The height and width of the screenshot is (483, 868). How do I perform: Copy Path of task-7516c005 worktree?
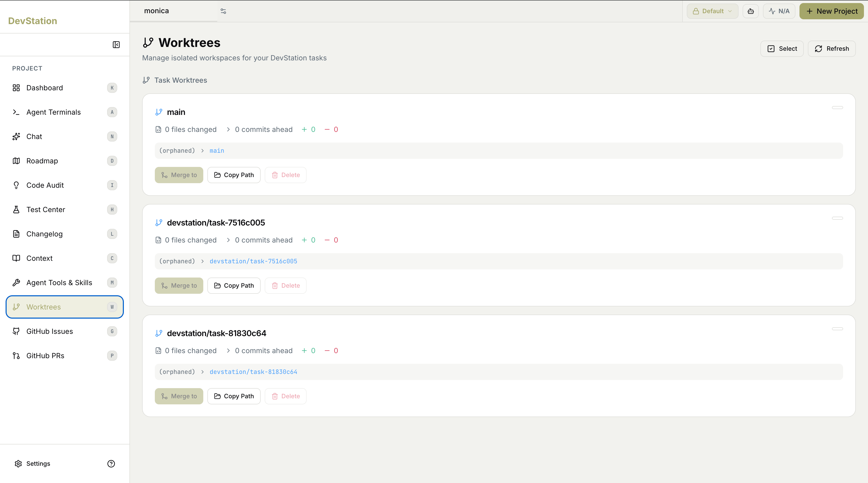(x=234, y=286)
